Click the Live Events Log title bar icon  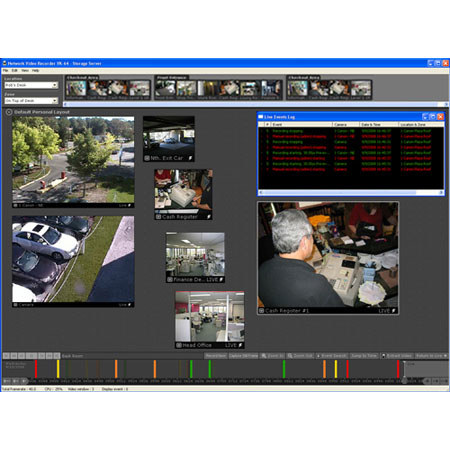261,117
